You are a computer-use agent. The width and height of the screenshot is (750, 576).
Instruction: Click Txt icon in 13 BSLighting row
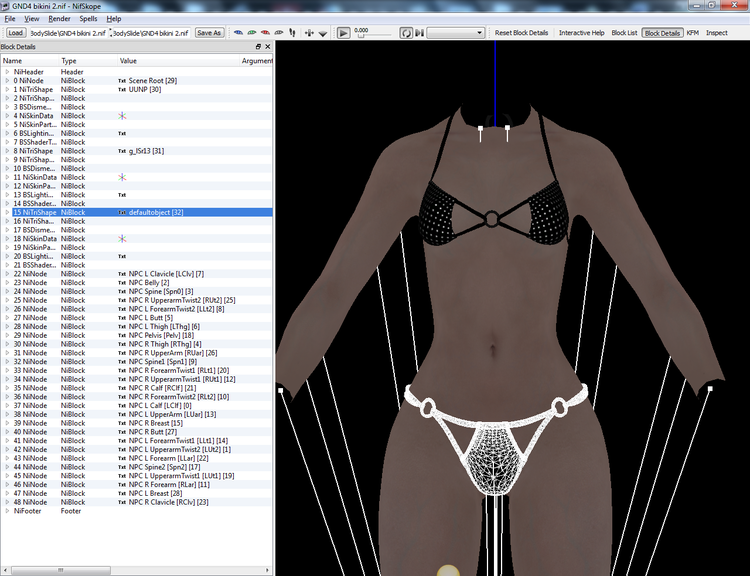(122, 195)
